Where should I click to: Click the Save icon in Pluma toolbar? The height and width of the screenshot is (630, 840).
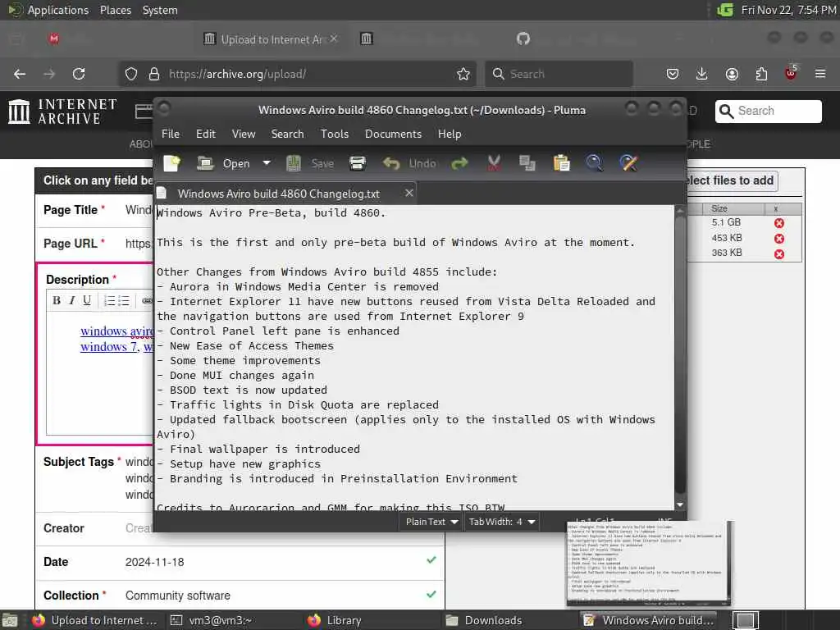pyautogui.click(x=294, y=163)
